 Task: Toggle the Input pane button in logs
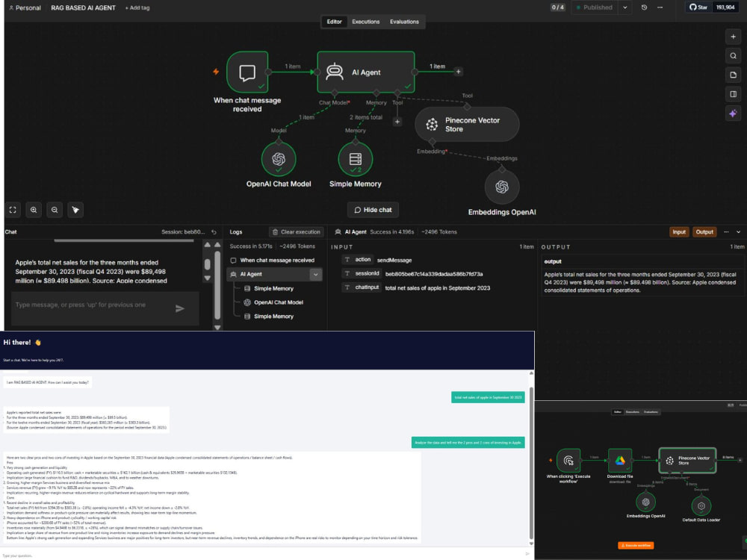(x=679, y=232)
